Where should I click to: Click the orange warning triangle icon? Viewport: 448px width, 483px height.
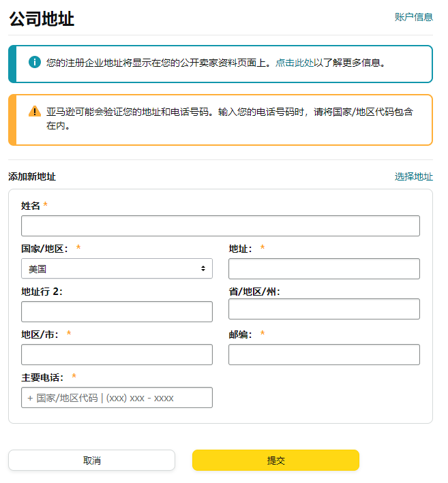click(x=35, y=111)
